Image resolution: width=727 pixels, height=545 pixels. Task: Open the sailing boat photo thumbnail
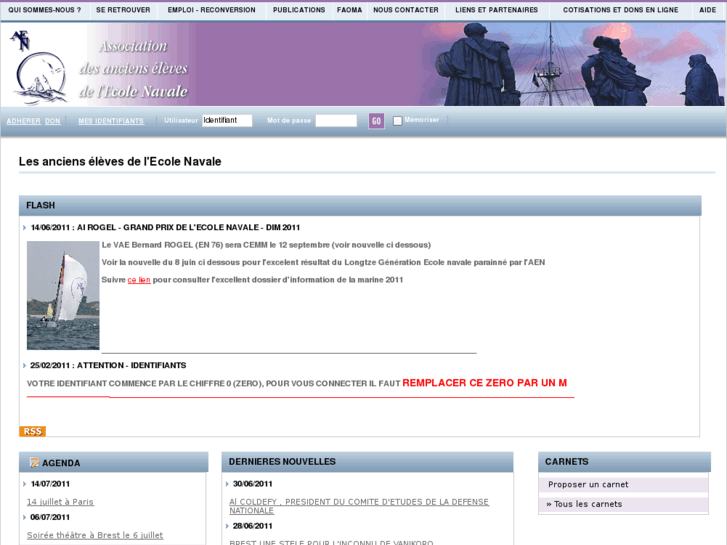tap(63, 295)
